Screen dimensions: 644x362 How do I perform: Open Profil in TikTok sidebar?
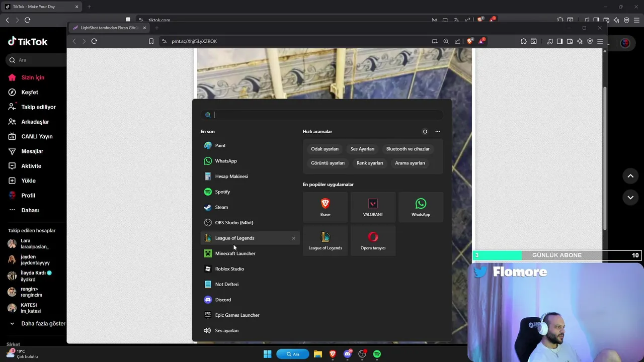coord(22,196)
